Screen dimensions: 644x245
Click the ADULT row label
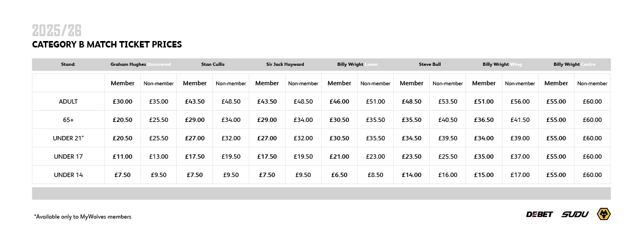[68, 101]
